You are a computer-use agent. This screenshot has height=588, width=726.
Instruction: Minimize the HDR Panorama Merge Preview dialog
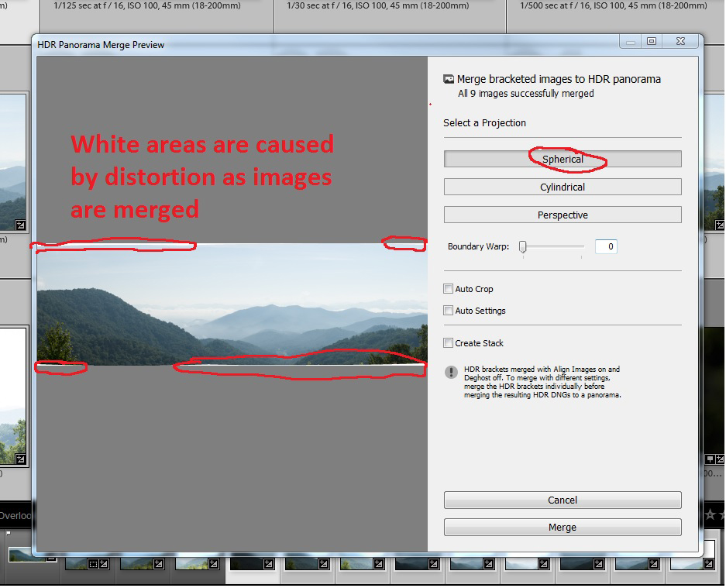pyautogui.click(x=631, y=42)
